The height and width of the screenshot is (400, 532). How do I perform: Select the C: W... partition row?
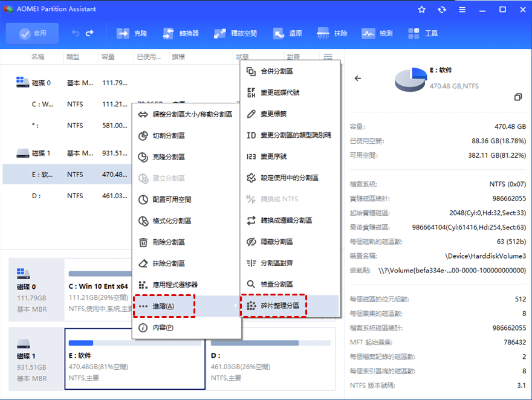[x=67, y=105]
